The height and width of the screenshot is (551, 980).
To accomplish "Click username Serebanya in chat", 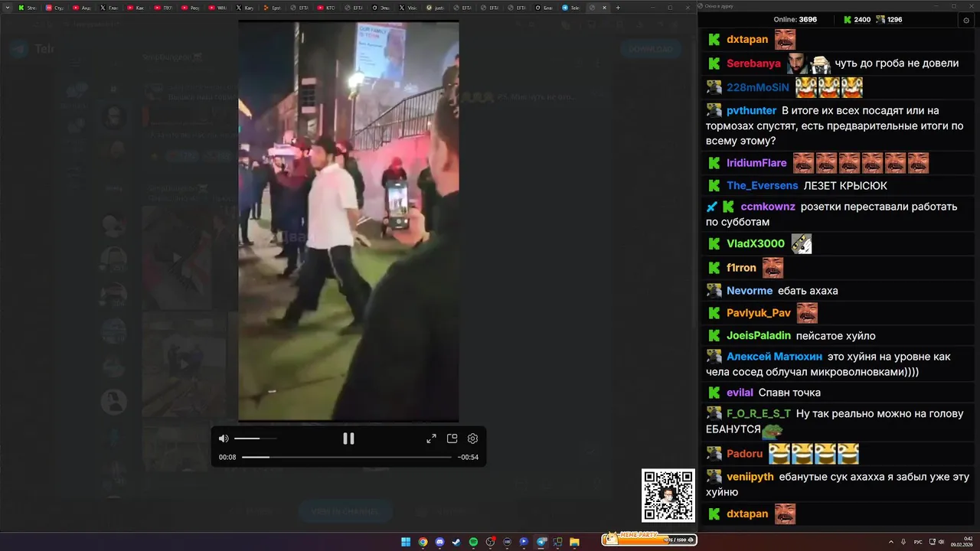I will 753,64.
